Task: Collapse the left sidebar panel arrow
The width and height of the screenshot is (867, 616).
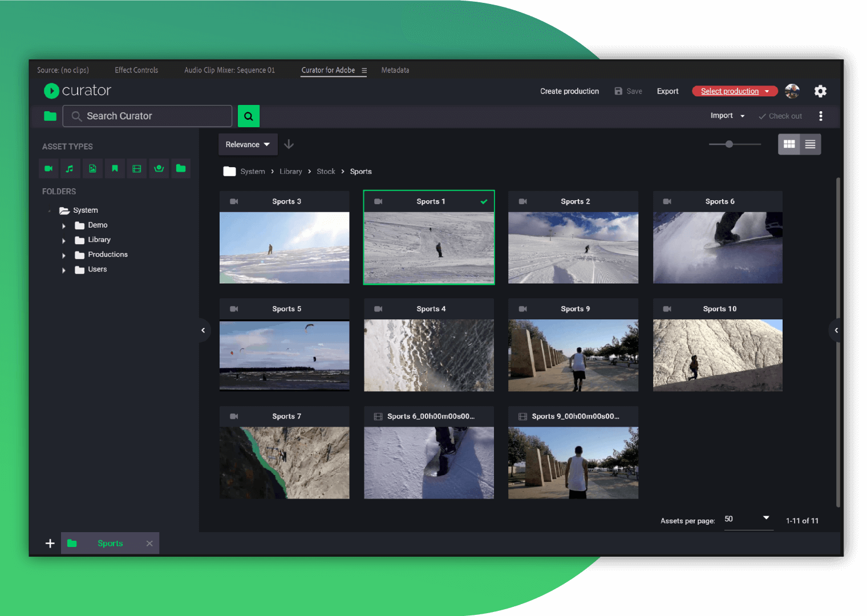Action: click(x=203, y=330)
